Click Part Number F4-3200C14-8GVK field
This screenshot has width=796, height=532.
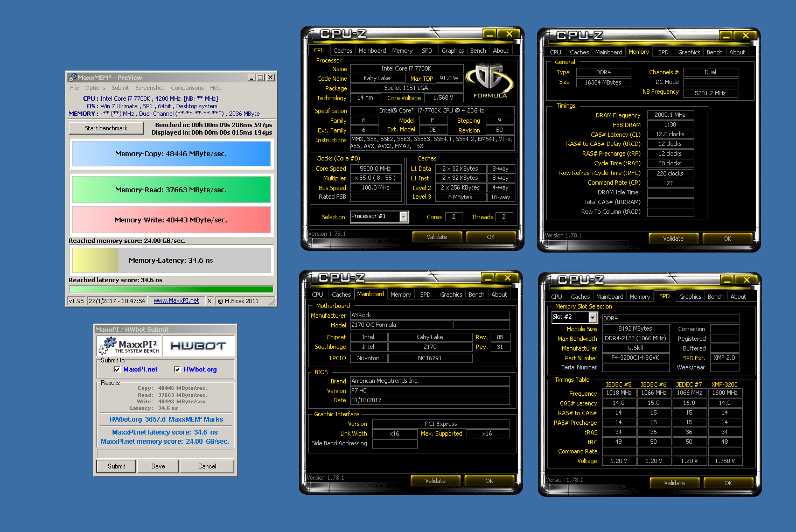(636, 358)
